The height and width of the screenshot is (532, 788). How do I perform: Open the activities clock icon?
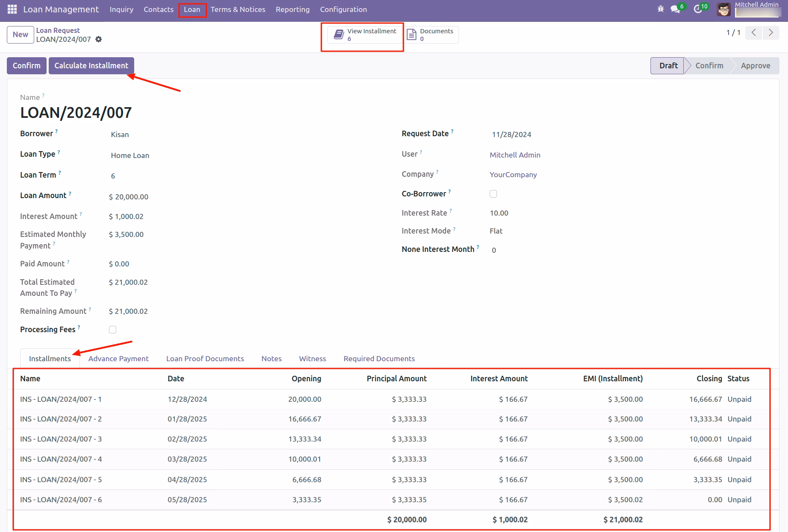click(x=698, y=9)
